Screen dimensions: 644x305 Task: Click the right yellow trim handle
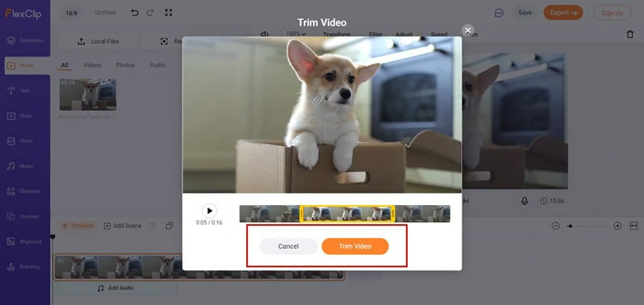(x=393, y=214)
